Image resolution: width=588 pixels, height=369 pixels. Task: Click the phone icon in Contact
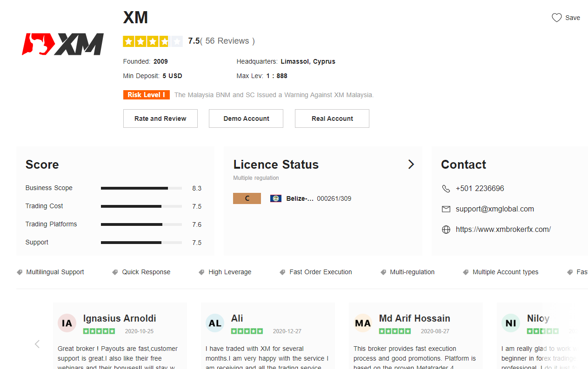click(446, 189)
